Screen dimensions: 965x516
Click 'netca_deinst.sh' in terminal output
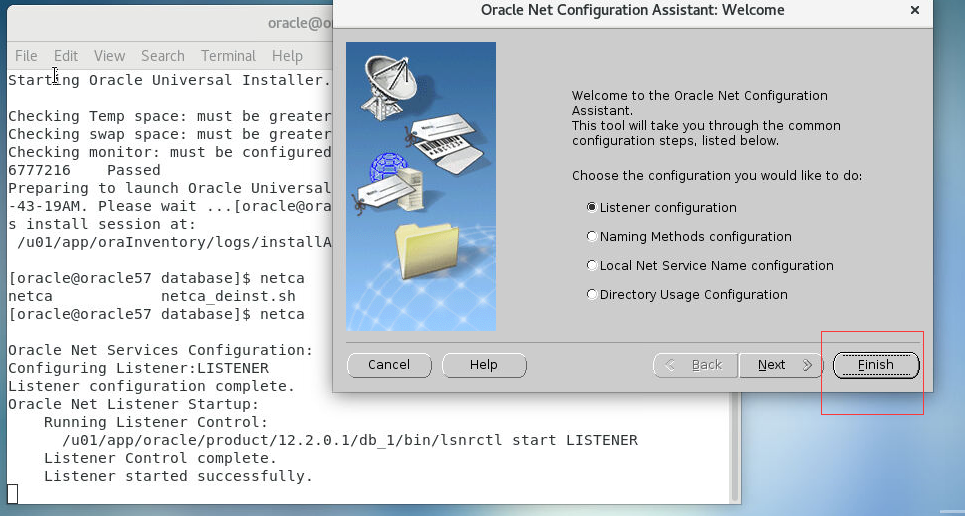[x=228, y=296]
